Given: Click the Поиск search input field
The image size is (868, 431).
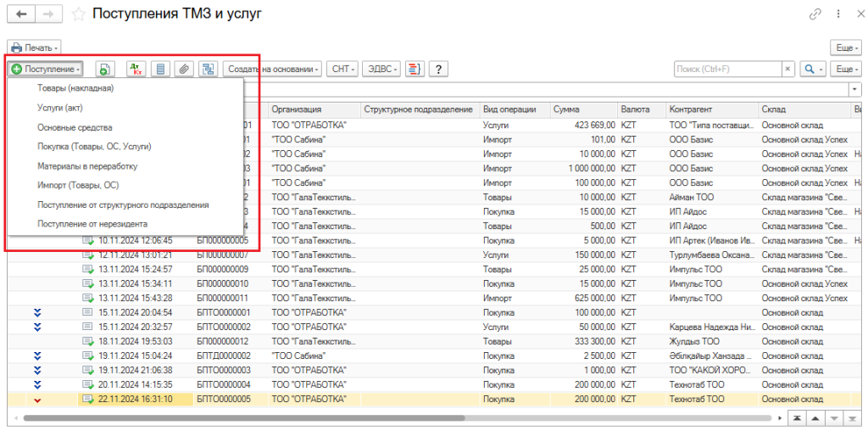Looking at the screenshot, I should pyautogui.click(x=726, y=69).
